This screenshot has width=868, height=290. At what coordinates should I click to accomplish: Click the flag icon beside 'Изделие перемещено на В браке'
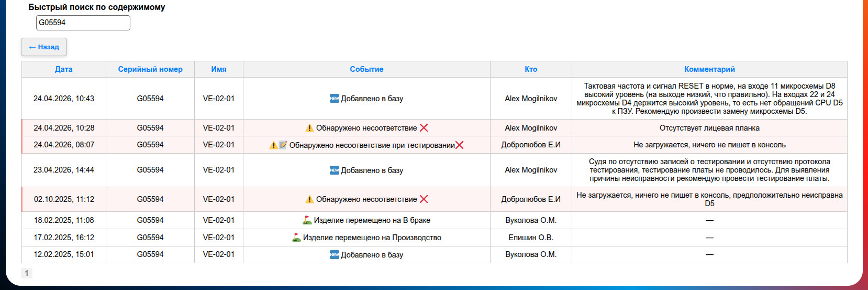tap(307, 220)
